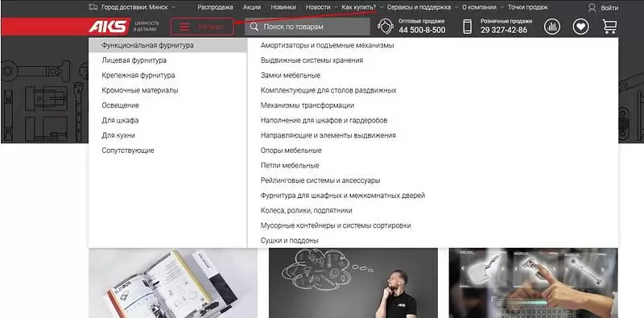The height and width of the screenshot is (318, 644).
Task: Open Амортизаторы и подъемные механизмы
Action: coord(328,45)
